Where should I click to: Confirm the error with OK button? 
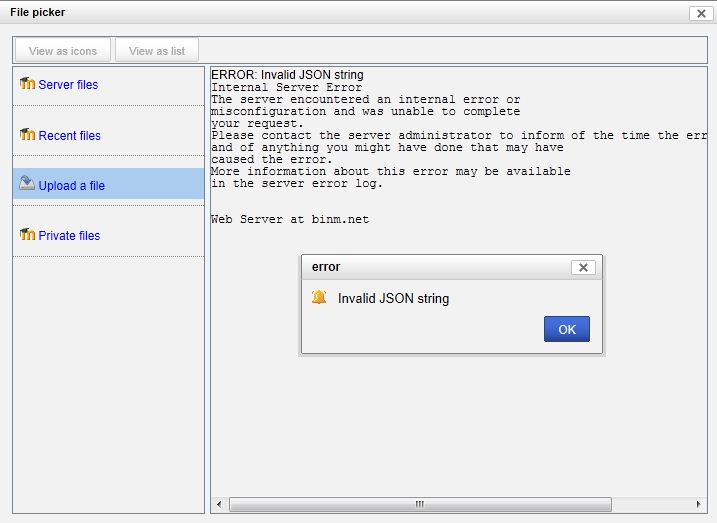pos(567,329)
